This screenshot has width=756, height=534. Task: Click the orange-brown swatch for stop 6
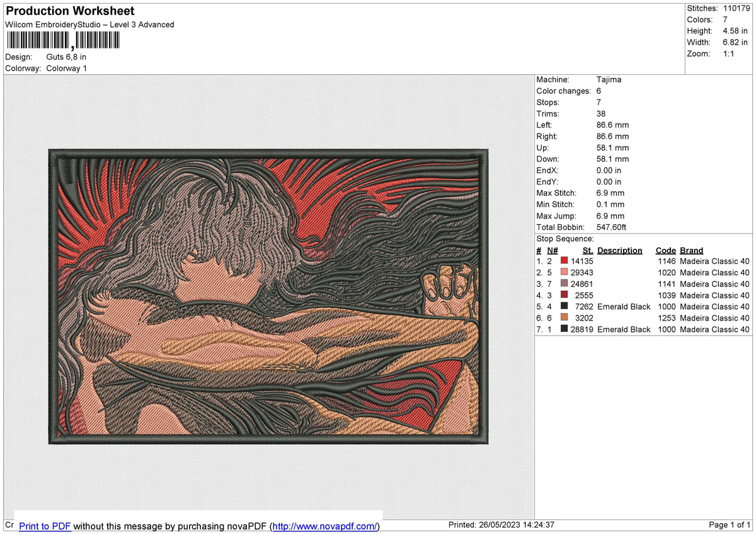[x=564, y=318]
